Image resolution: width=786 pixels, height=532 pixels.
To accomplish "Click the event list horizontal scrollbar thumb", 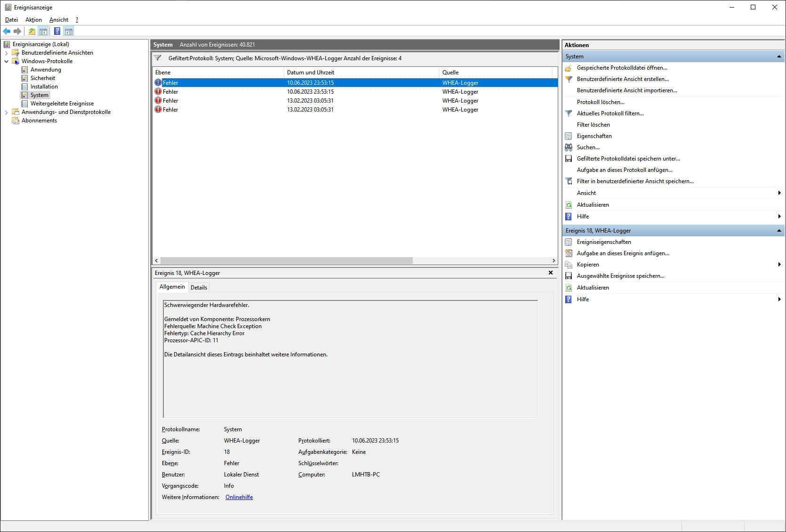I will [286, 261].
